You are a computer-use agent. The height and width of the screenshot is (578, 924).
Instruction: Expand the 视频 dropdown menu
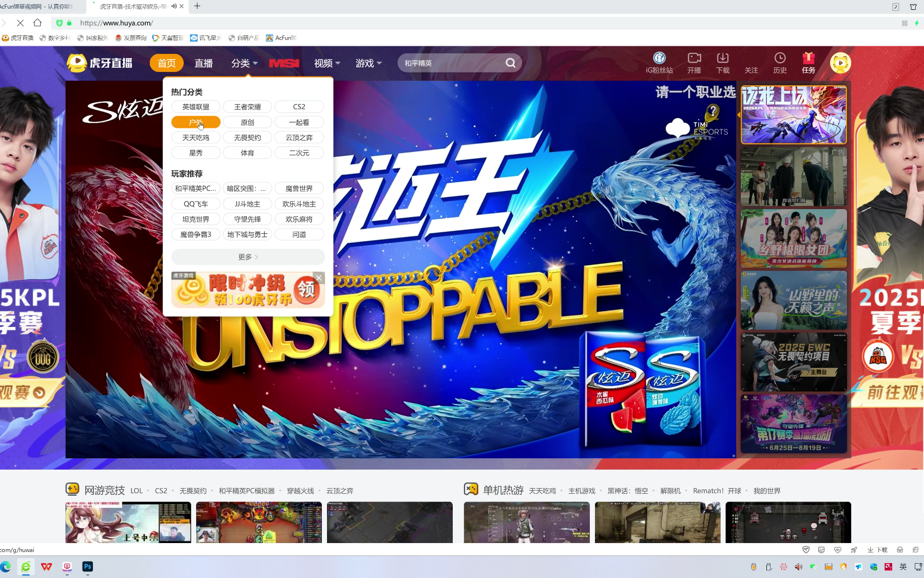[x=327, y=63]
